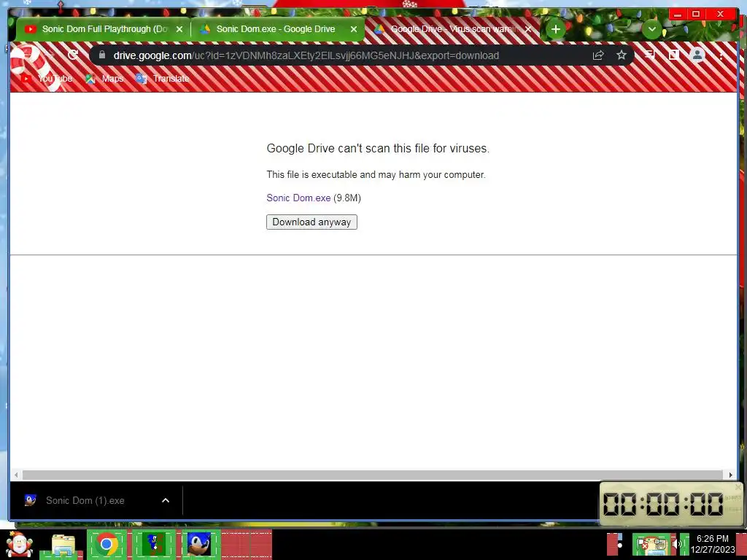Screen dimensions: 747x560
Task: Click the scrollbar's left arrow
Action: [16, 475]
